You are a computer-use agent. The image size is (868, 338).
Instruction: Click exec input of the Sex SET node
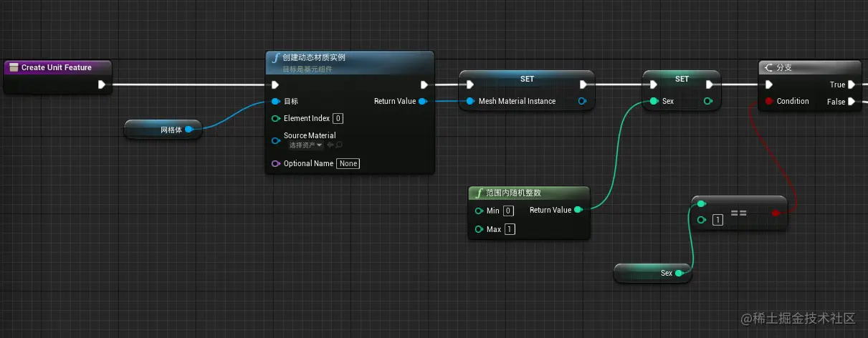(x=654, y=84)
